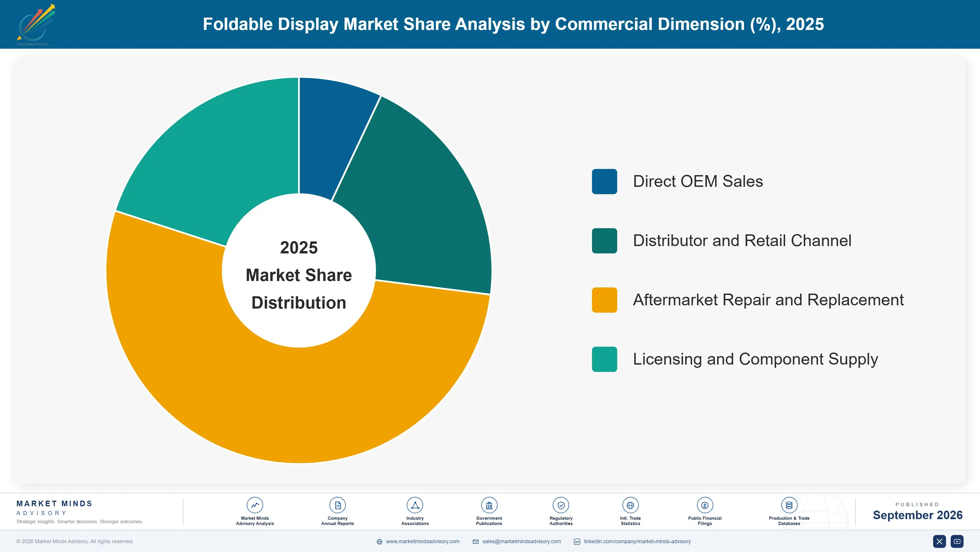The image size is (980, 552).
Task: Click the 'Strategic insights. Smarter decisions.' tagline
Action: click(x=79, y=521)
